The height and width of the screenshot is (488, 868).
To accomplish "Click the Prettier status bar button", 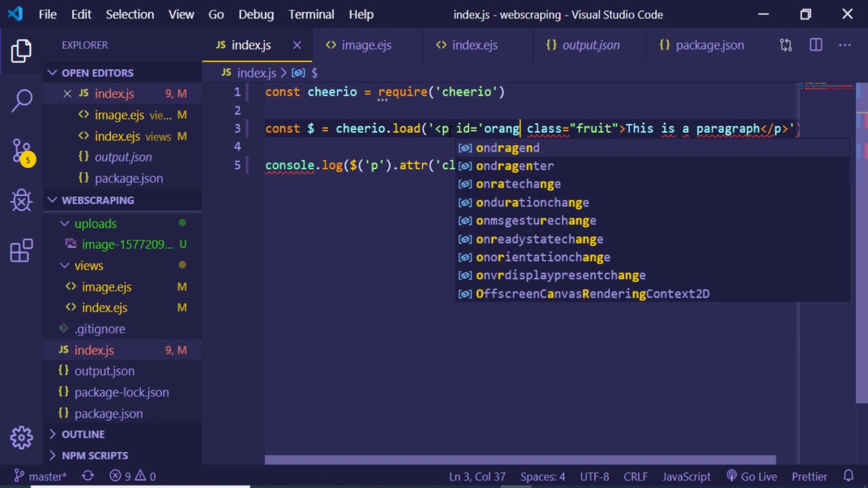I will (x=809, y=476).
